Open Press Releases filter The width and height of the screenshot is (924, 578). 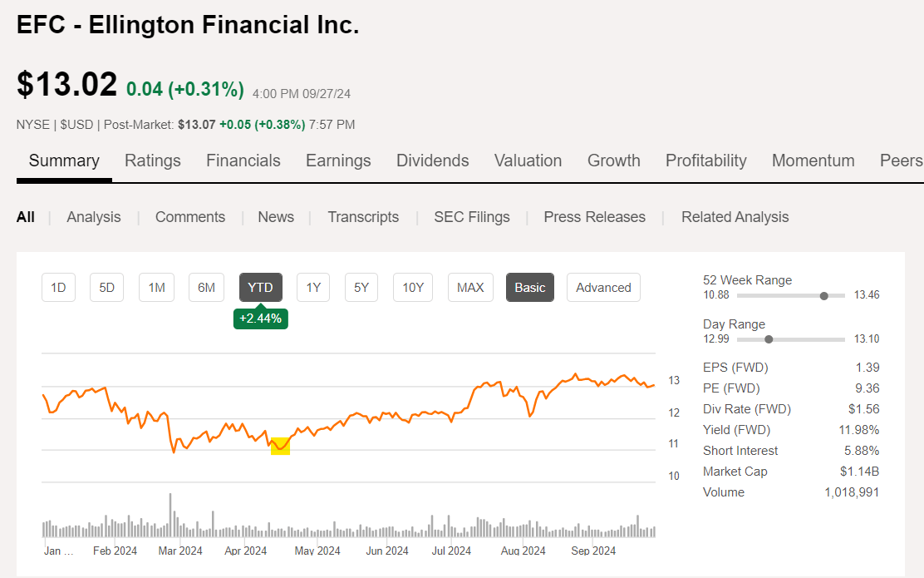click(x=595, y=217)
